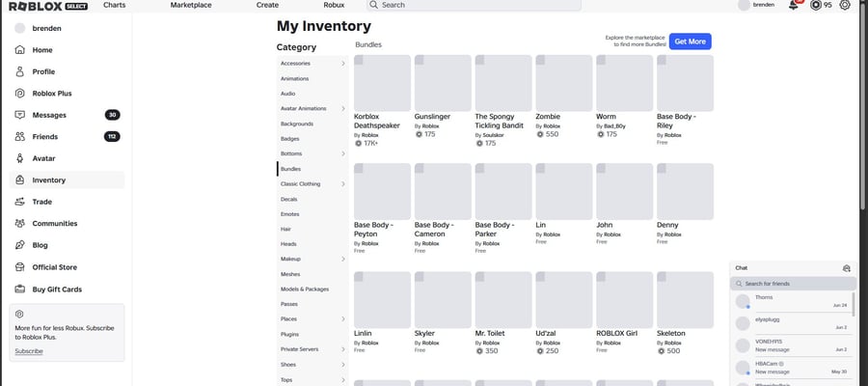Click the Messages count badge 30

pos(113,115)
